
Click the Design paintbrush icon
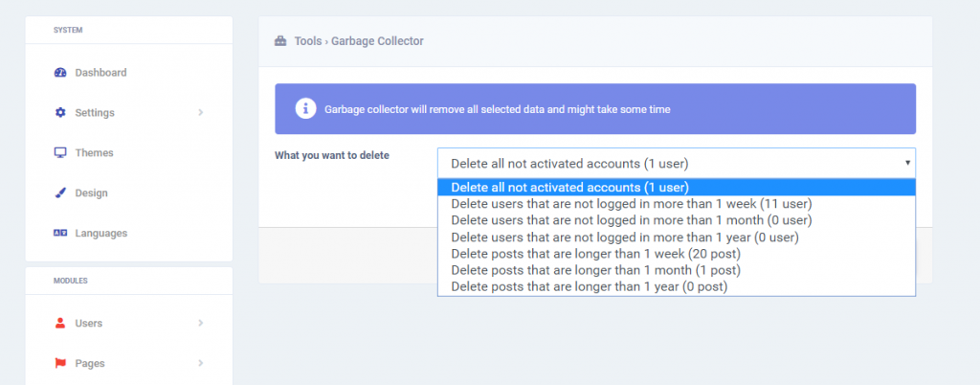(x=60, y=192)
